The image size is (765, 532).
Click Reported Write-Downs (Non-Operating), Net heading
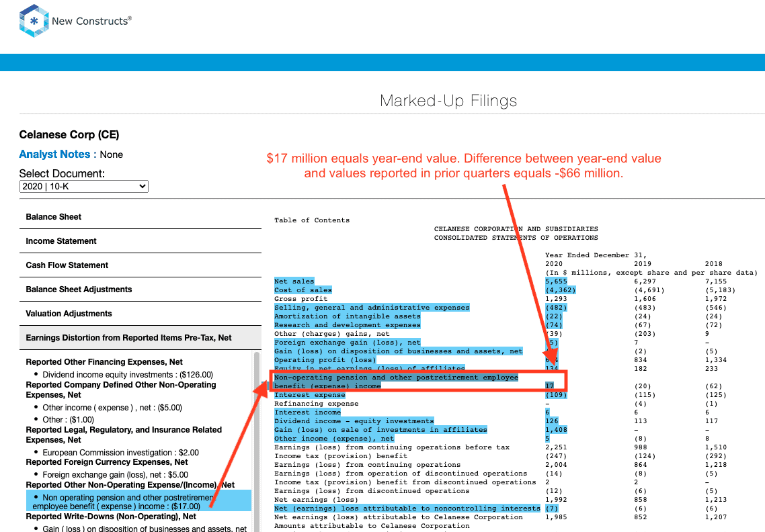coord(111,517)
